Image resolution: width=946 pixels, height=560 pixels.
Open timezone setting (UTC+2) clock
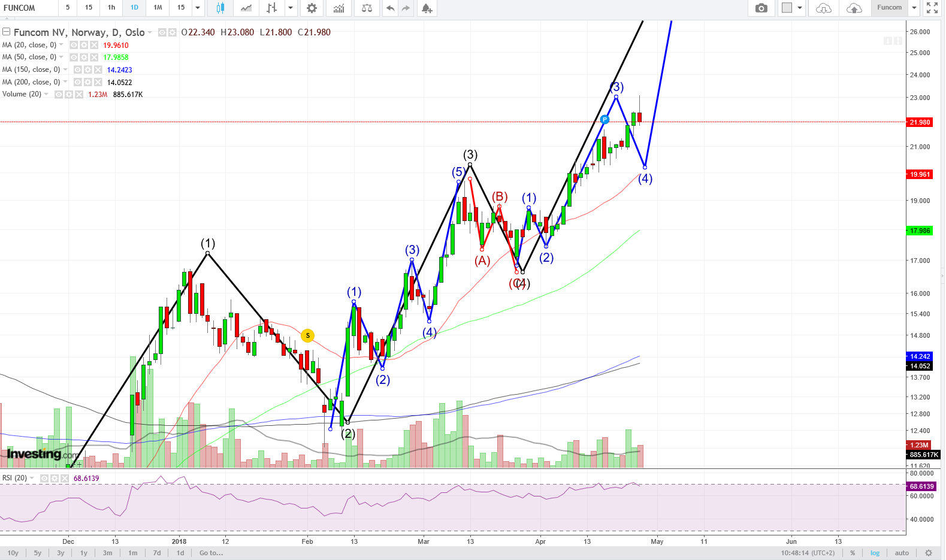click(x=808, y=553)
